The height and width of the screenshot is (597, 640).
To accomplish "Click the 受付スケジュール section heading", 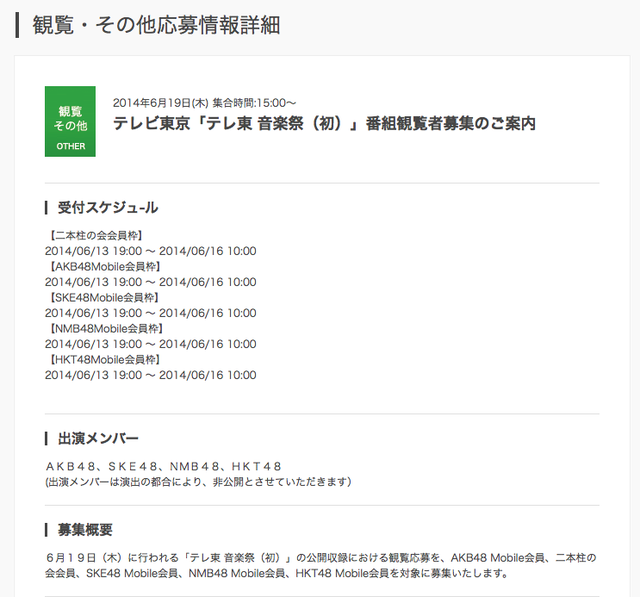I will coord(108,208).
